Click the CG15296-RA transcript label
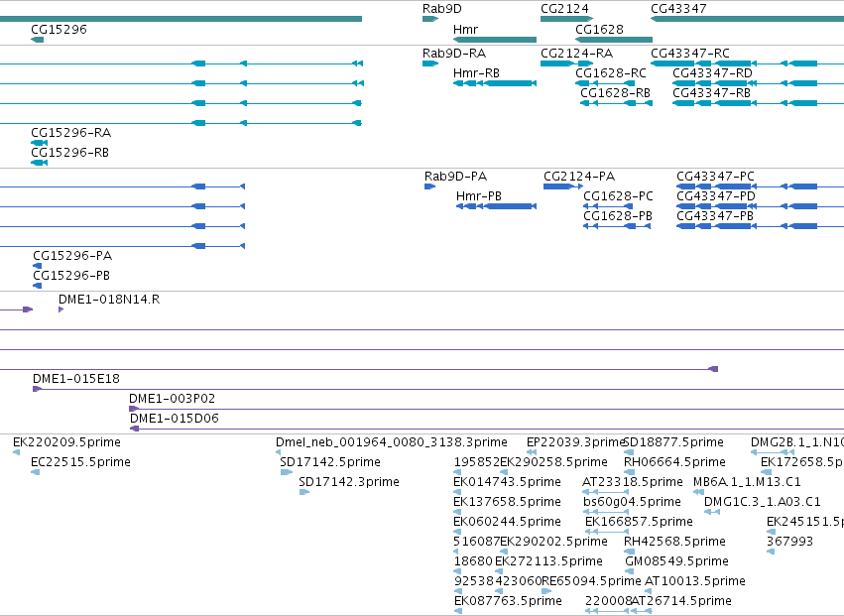 (x=71, y=133)
